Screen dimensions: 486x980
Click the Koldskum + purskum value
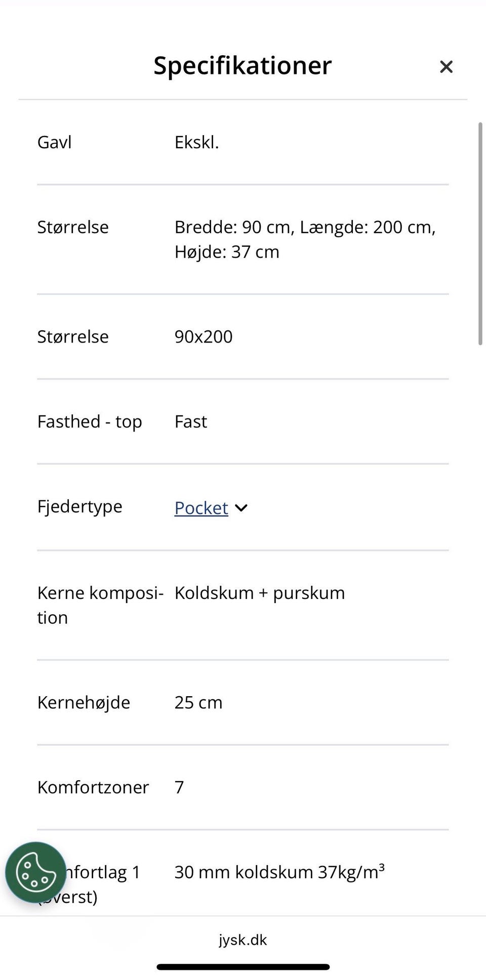(259, 592)
